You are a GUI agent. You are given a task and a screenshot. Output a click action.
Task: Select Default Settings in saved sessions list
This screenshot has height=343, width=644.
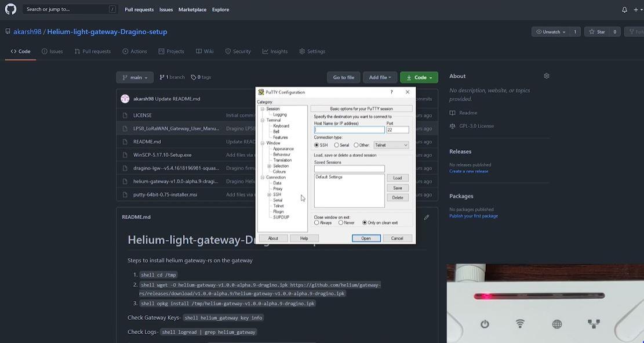[x=329, y=177]
